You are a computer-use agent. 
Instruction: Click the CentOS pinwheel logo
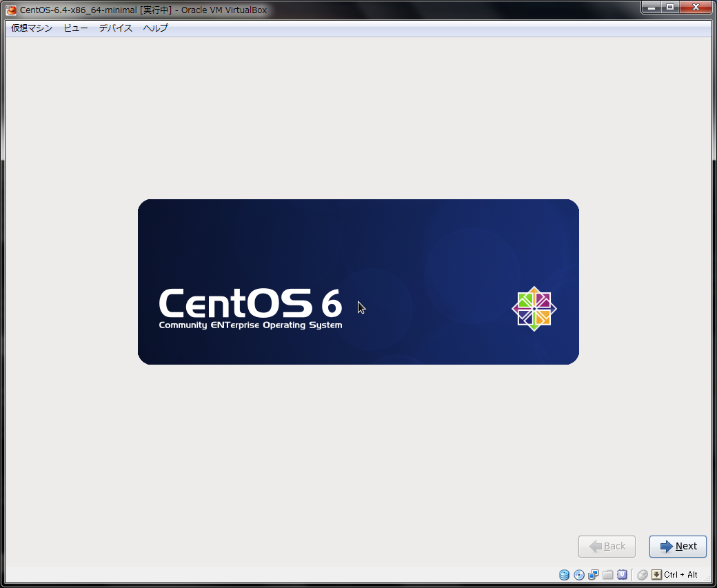click(534, 309)
